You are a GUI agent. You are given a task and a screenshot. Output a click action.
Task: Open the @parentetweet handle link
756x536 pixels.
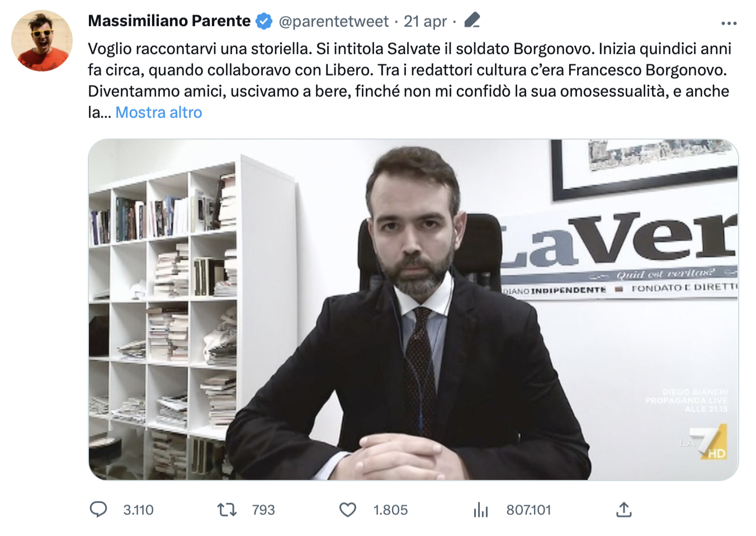point(333,21)
